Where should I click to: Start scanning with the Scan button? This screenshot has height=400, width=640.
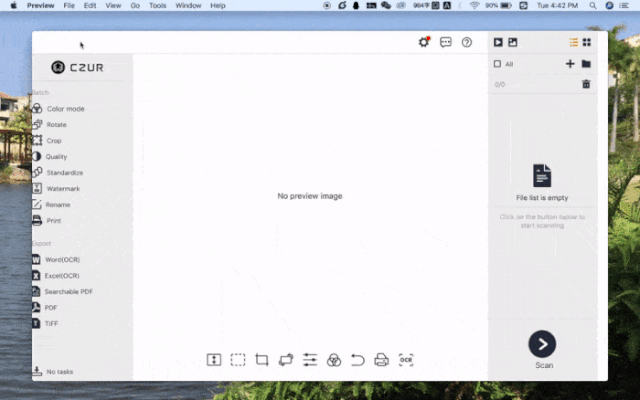click(542, 344)
